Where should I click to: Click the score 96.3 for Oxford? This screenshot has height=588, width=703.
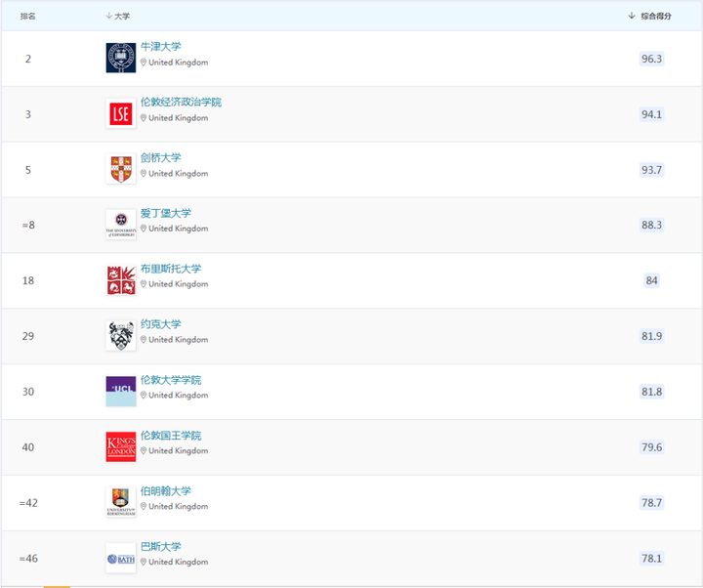[651, 59]
